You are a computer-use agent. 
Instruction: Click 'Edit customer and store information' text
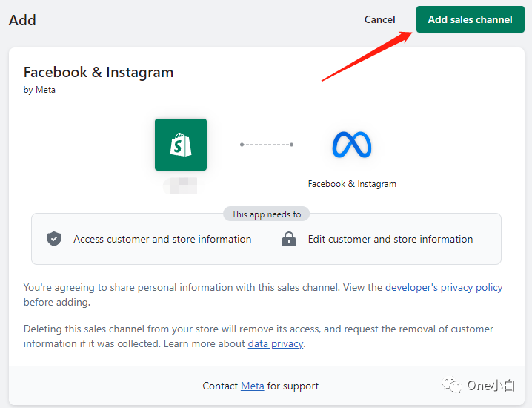point(390,239)
